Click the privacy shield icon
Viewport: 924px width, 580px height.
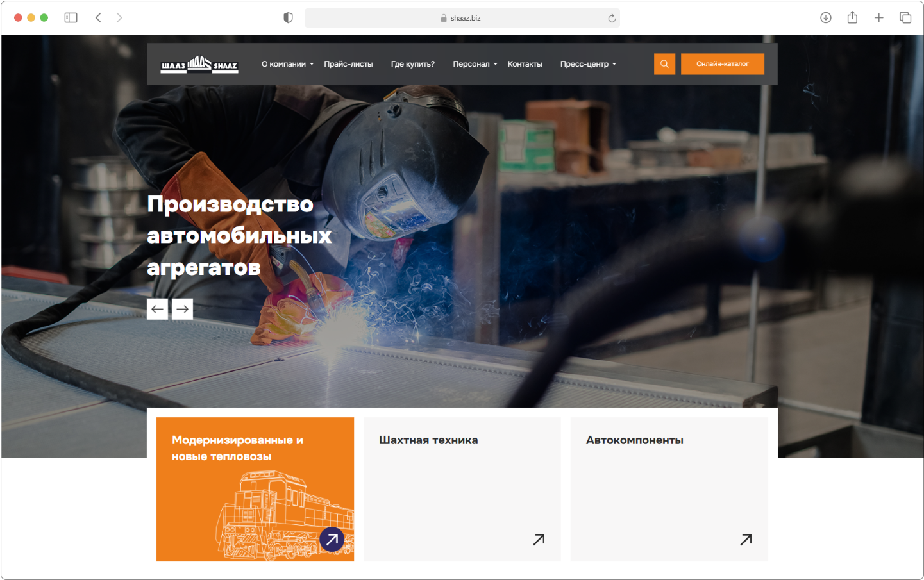(288, 18)
